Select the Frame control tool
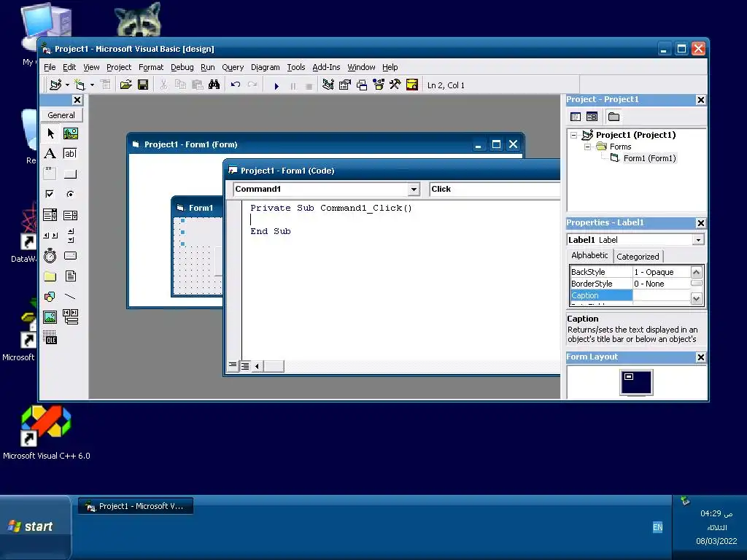 (x=50, y=174)
